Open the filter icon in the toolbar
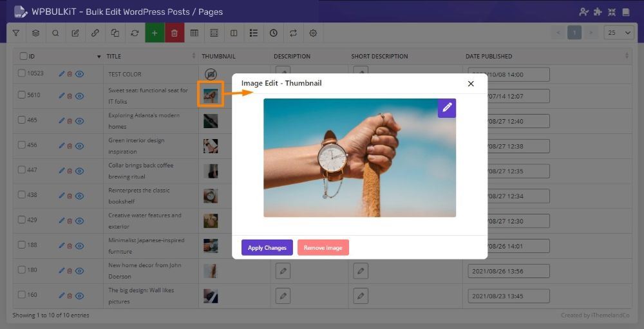Screen dimensions: 644x329 (16, 33)
